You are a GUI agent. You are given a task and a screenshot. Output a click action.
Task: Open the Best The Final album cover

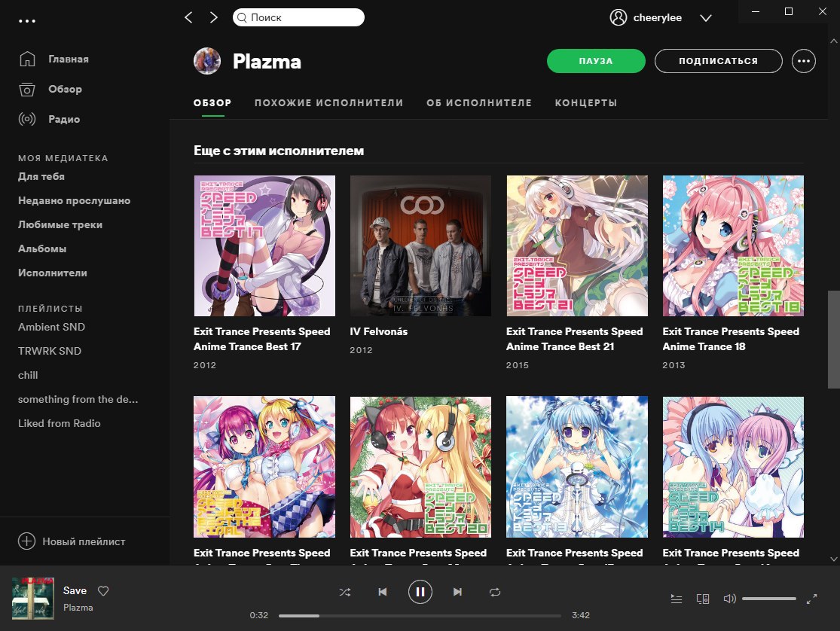point(264,467)
